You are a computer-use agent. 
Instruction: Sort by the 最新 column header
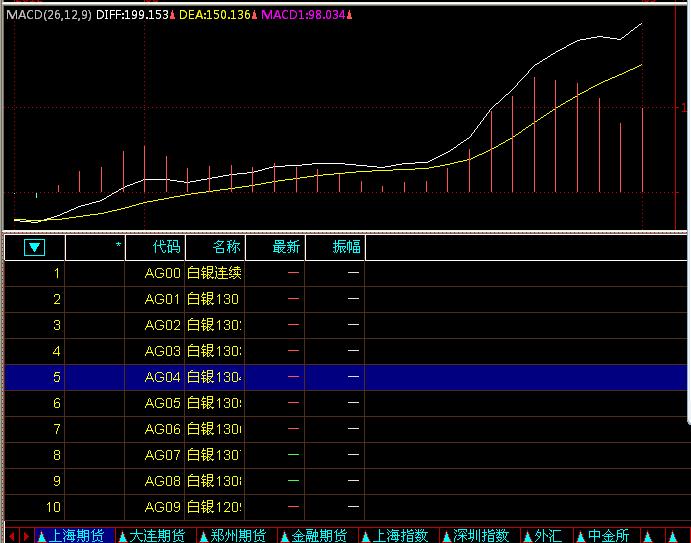286,247
